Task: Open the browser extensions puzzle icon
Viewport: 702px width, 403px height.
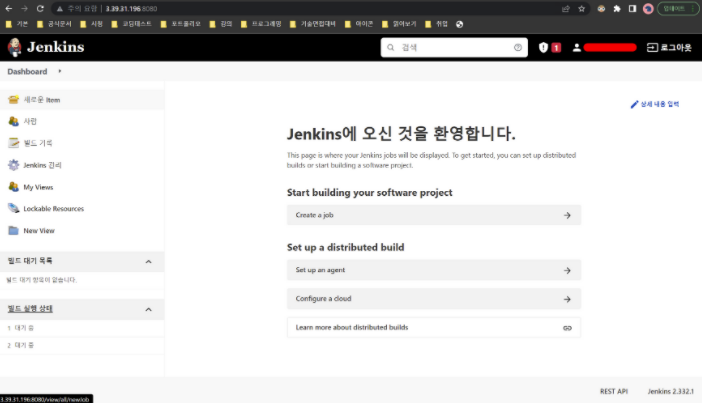Action: pyautogui.click(x=617, y=9)
